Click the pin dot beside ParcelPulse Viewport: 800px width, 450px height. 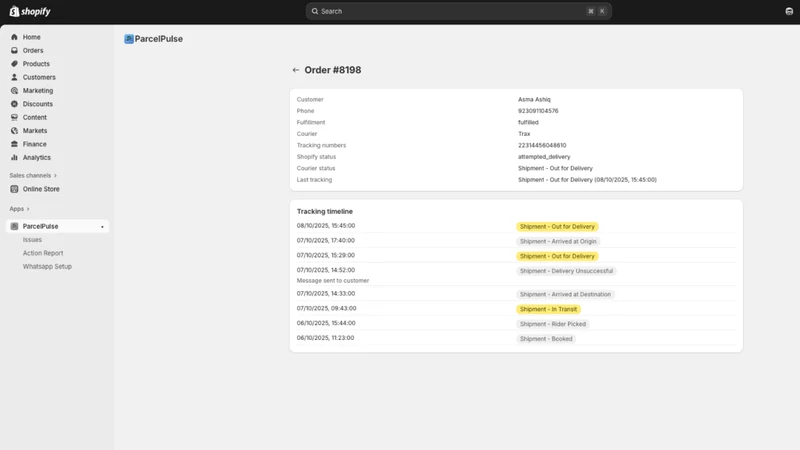click(x=102, y=227)
